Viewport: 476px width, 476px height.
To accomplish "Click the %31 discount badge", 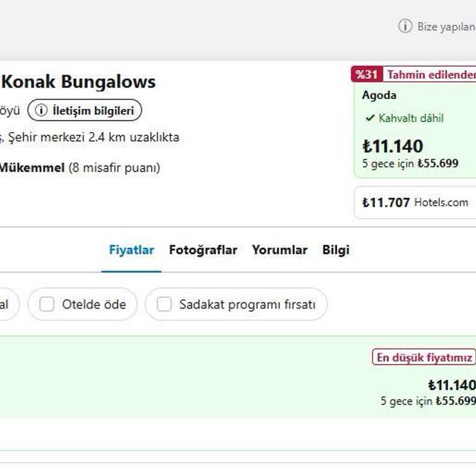I will pos(366,74).
